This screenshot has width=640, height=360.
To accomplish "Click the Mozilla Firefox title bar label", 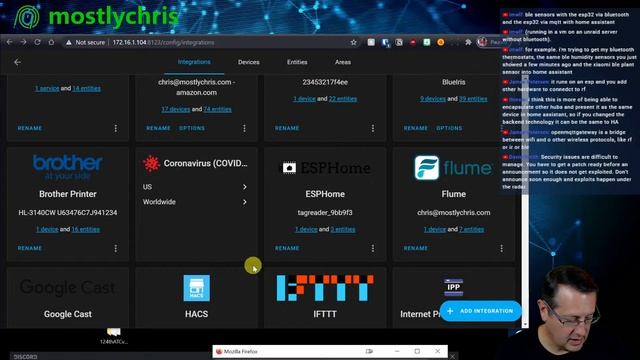I will (x=240, y=351).
